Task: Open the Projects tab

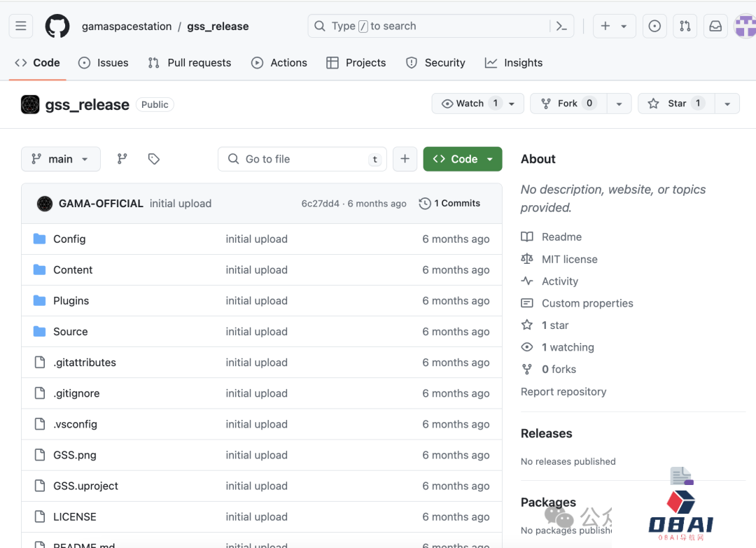Action: click(x=356, y=63)
